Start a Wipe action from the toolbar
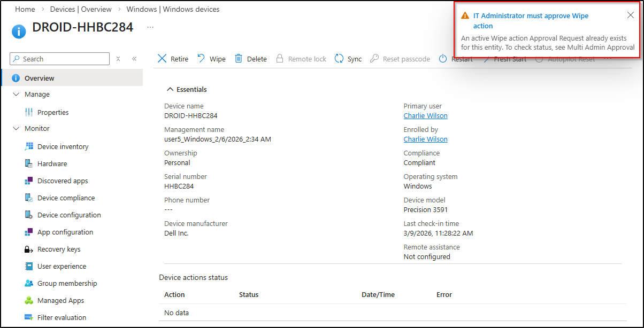The height and width of the screenshot is (328, 644). coord(211,59)
